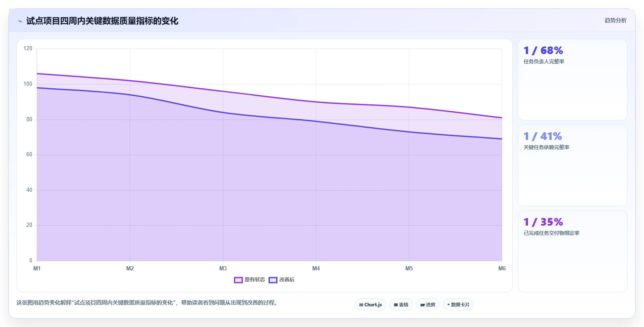
Task: Click the 改善后 line at M4
Action: pyautogui.click(x=316, y=121)
